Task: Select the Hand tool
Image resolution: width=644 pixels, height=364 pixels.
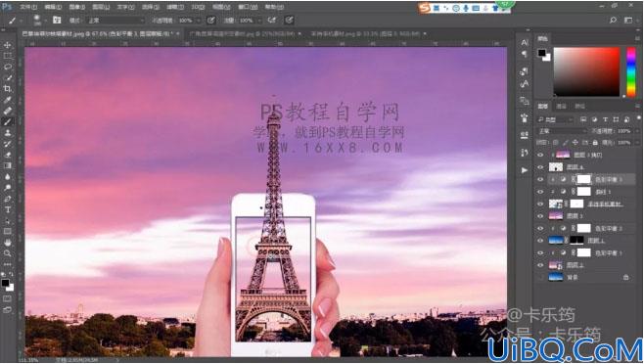Action: click(x=8, y=243)
